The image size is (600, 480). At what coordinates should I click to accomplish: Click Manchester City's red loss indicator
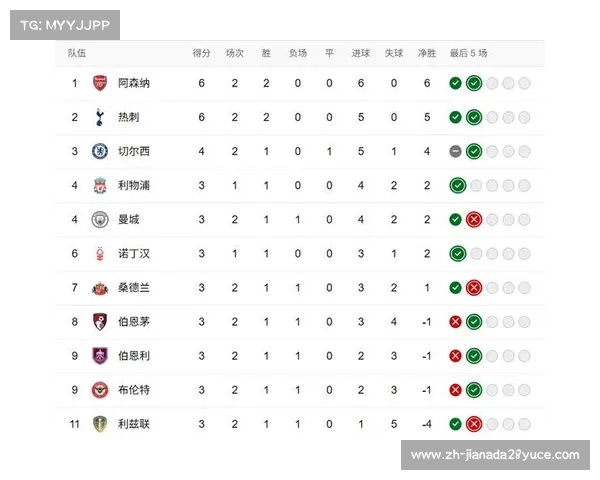coord(474,219)
